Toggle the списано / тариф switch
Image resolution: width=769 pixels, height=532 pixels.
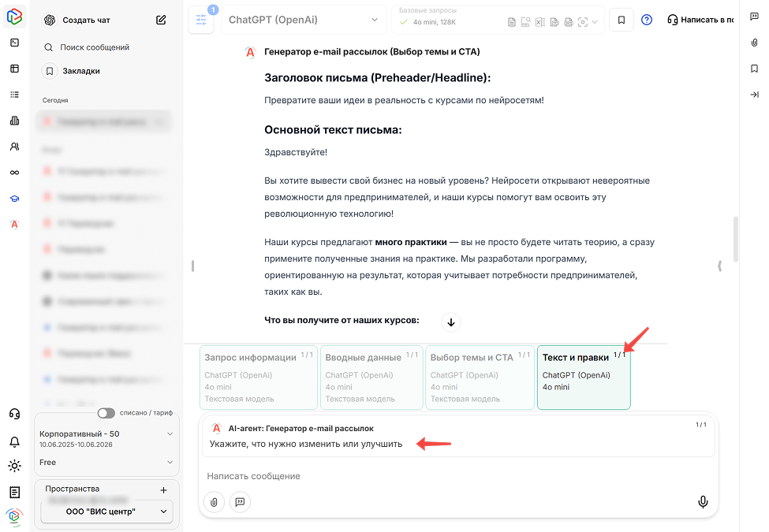pos(106,413)
